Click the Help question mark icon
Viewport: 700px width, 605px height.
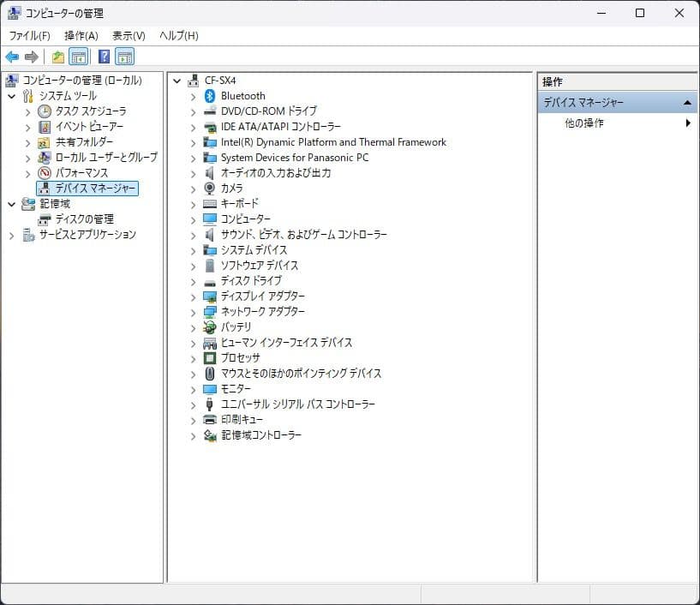(102, 57)
